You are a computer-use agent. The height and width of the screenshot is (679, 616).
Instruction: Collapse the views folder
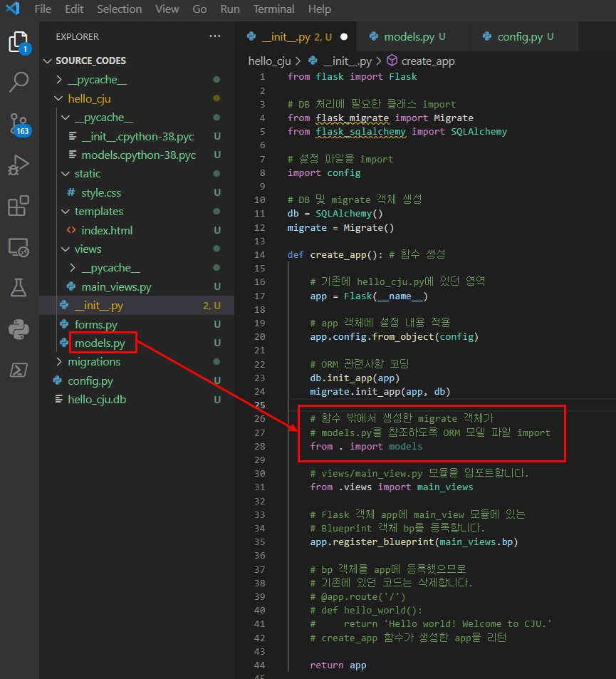[66, 249]
